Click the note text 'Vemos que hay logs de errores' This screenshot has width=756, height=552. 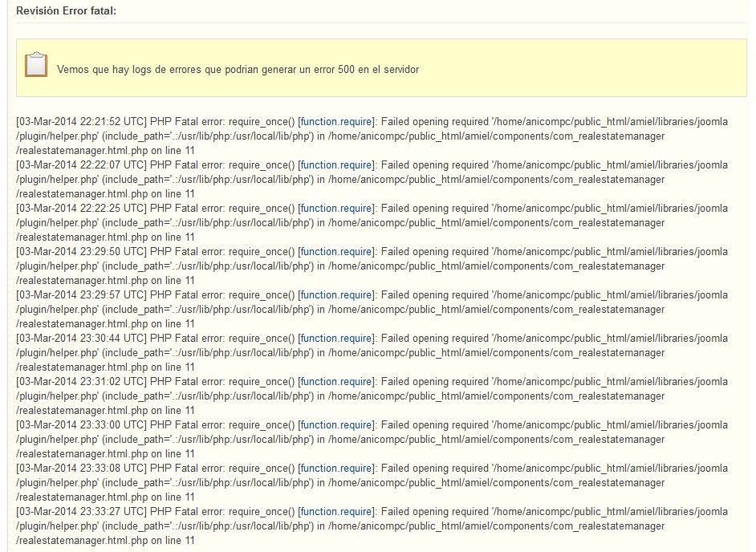tap(128, 70)
